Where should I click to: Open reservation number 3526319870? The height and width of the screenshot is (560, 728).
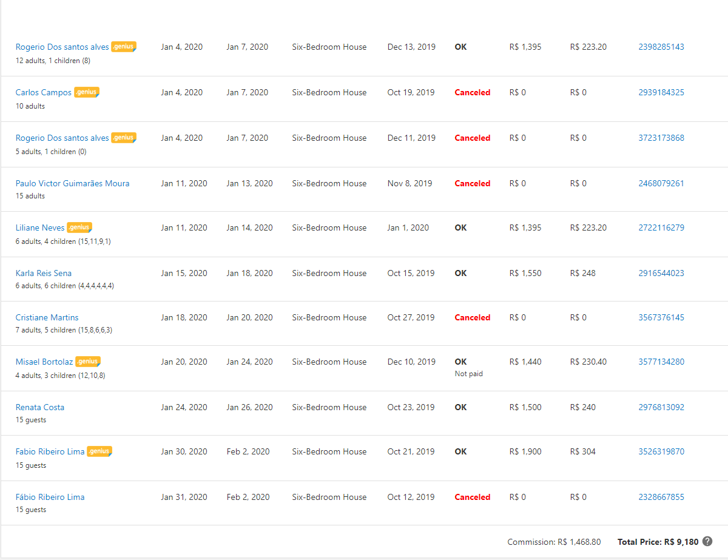click(x=661, y=452)
